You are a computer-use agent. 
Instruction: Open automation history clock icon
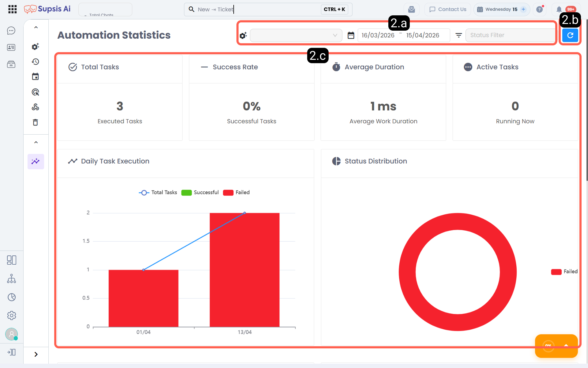tap(36, 62)
